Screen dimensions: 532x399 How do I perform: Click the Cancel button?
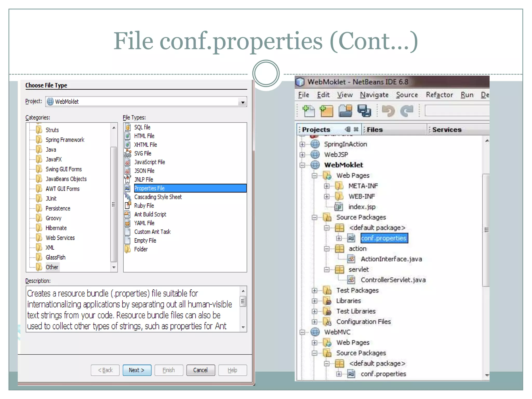tap(201, 370)
